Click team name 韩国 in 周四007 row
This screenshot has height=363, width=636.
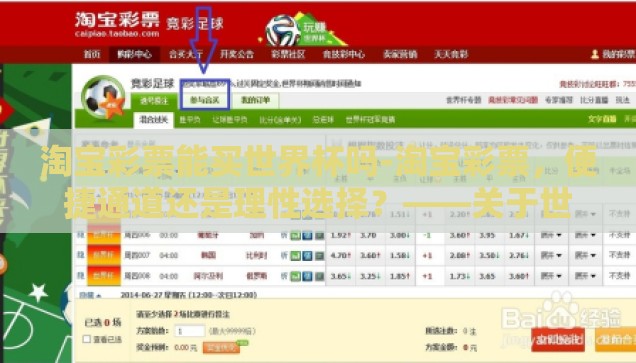pos(208,256)
